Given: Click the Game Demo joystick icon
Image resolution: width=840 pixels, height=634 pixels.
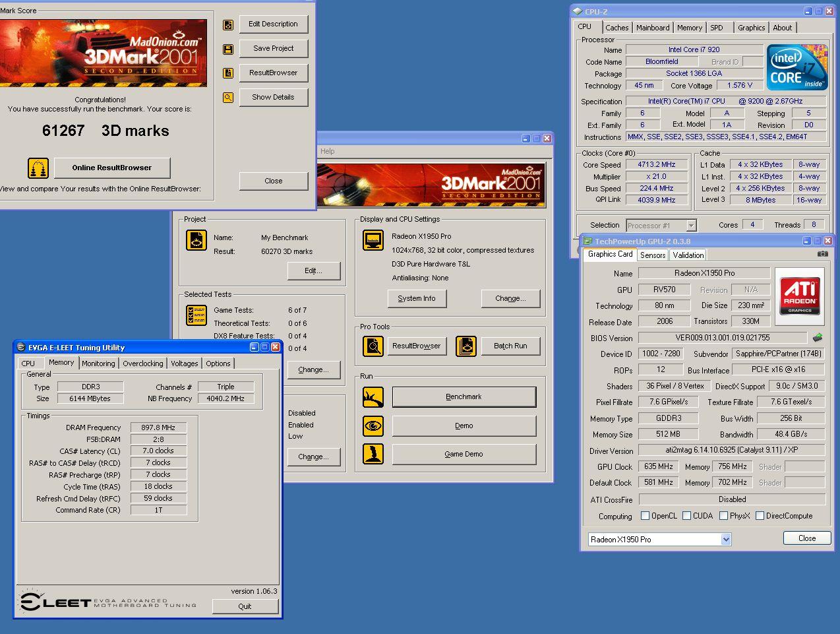Looking at the screenshot, I should coord(373,455).
